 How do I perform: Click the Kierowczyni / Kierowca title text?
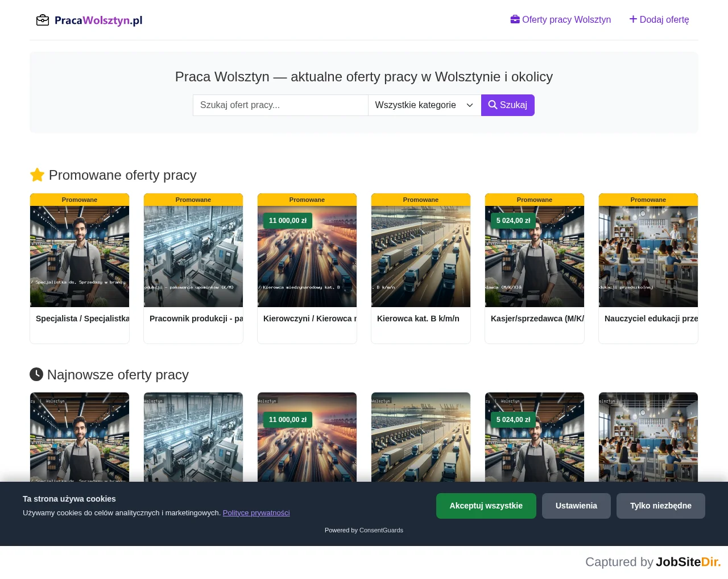[x=310, y=319]
